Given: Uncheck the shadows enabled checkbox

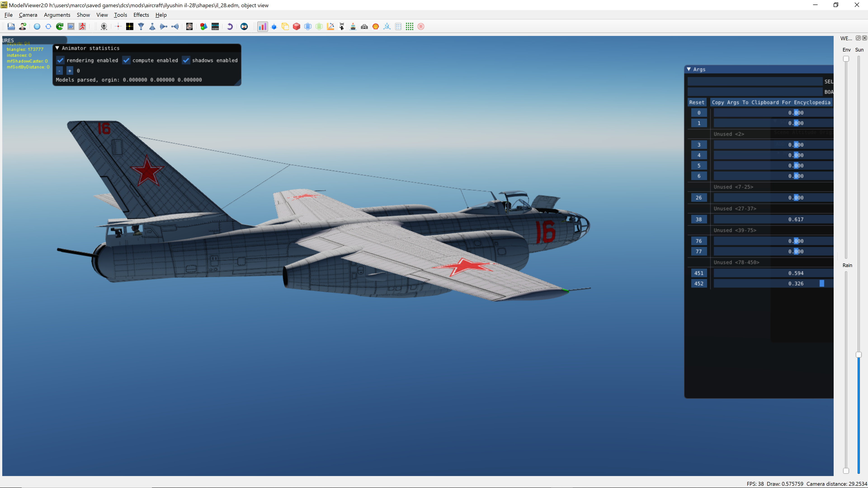Looking at the screenshot, I should coord(186,60).
